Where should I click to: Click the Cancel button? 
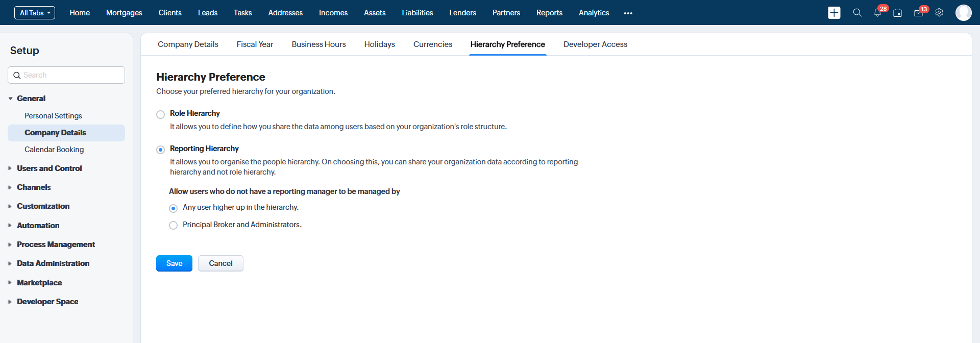click(220, 263)
